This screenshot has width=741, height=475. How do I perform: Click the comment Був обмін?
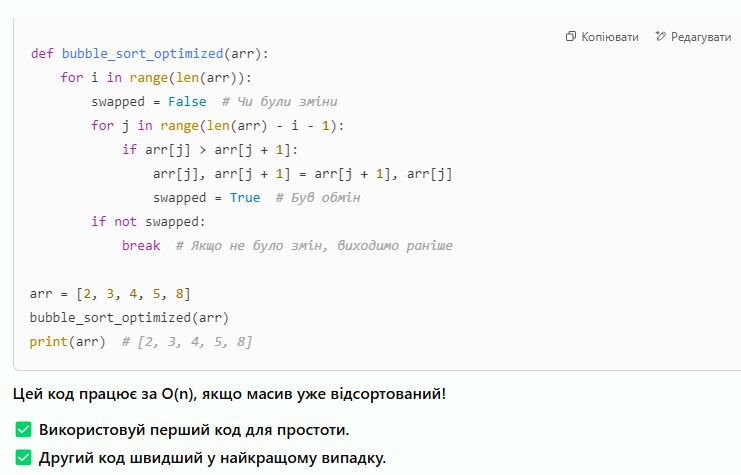pyautogui.click(x=318, y=198)
